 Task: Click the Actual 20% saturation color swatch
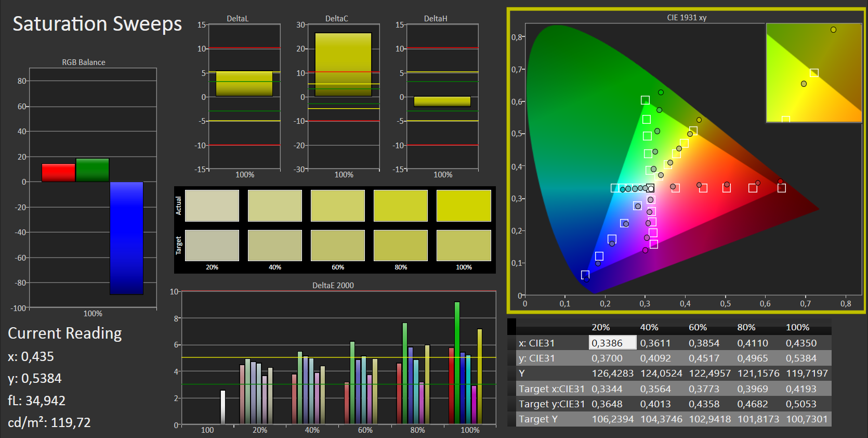pyautogui.click(x=212, y=205)
